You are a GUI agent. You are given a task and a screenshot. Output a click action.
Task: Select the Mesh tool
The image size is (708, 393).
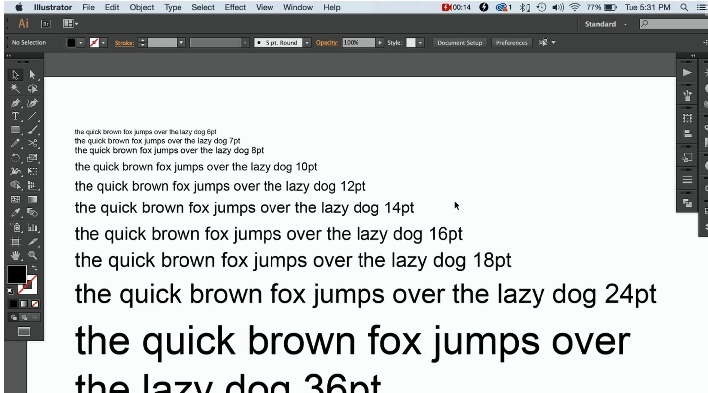[x=15, y=199]
